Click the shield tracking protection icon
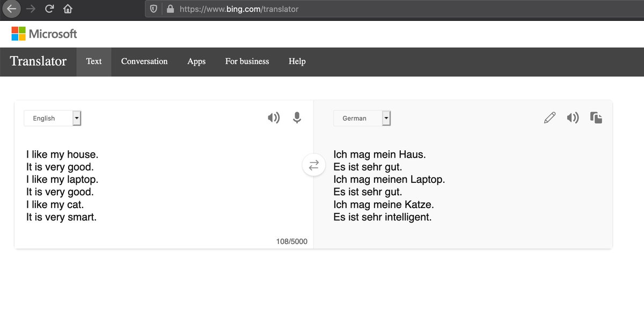Screen dimensions: 644x317 (153, 9)
